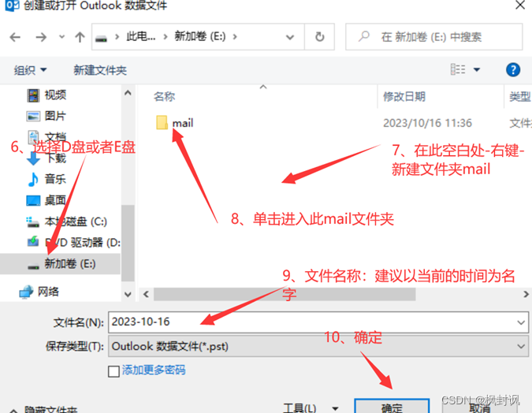532x413 pixels.
Task: Click 新建文件夹 button
Action: tap(100, 70)
